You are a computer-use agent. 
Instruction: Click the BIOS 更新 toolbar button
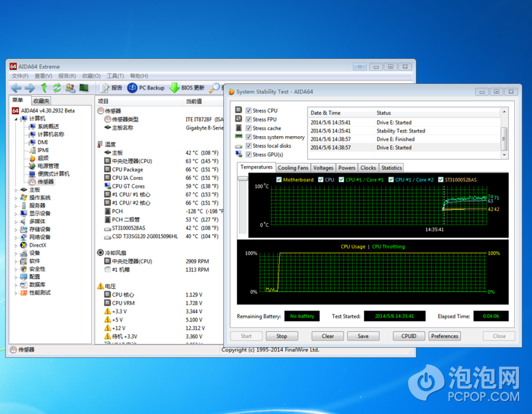click(x=187, y=88)
